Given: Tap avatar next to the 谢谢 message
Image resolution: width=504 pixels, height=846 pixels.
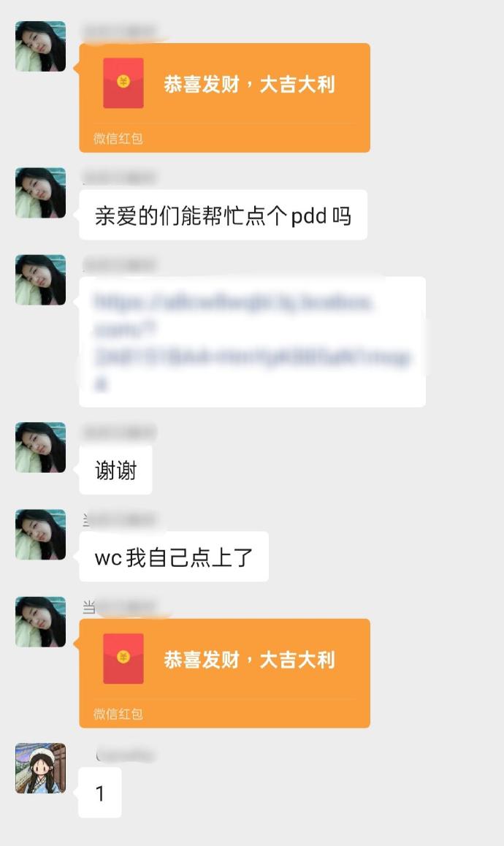Looking at the screenshot, I should coord(40,447).
